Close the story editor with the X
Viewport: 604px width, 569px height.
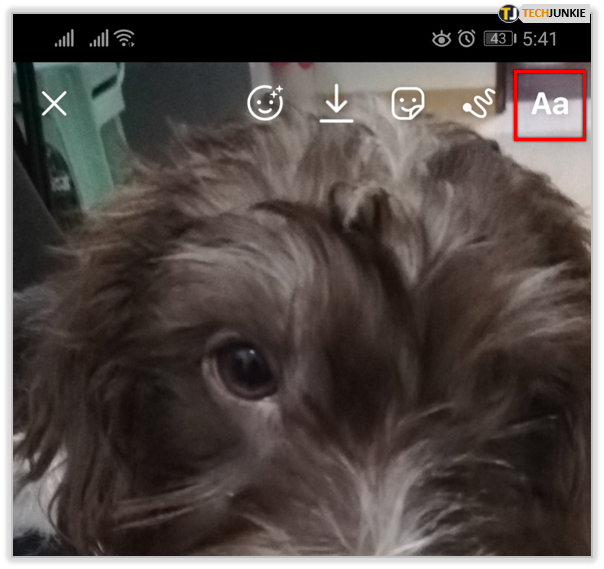[x=54, y=103]
